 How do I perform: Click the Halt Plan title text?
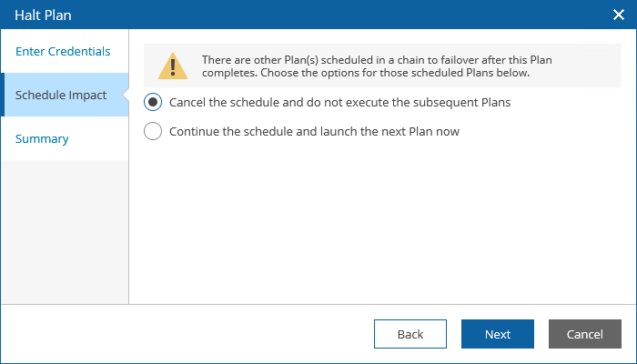(44, 15)
